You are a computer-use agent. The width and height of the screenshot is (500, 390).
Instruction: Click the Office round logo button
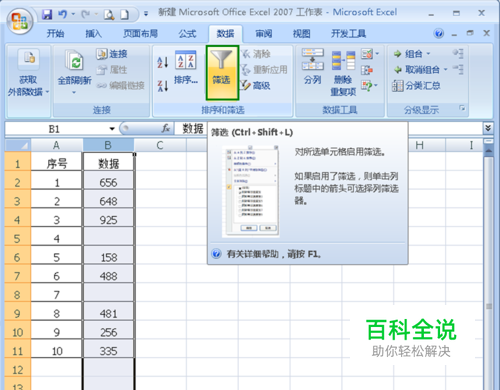coord(20,21)
